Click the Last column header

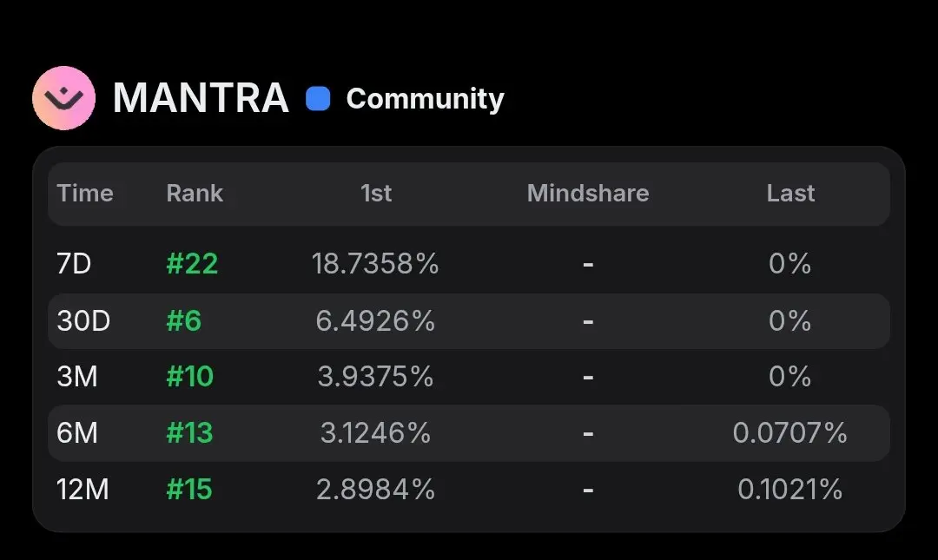click(791, 194)
